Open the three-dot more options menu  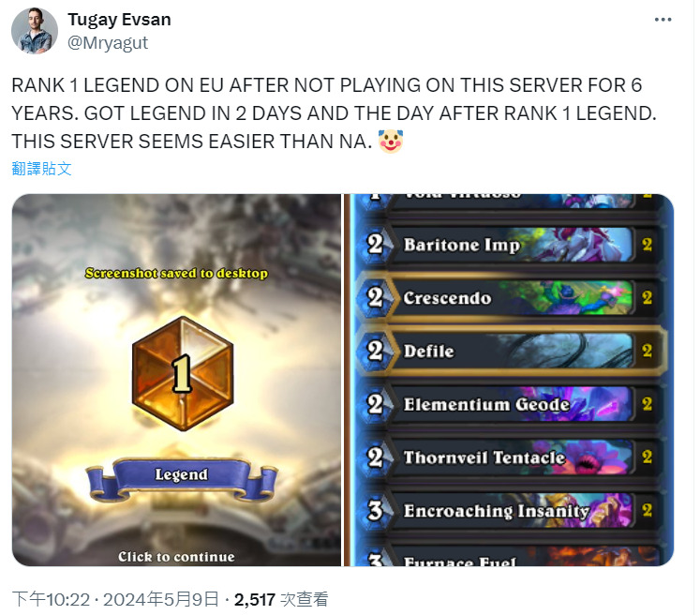pos(663,20)
